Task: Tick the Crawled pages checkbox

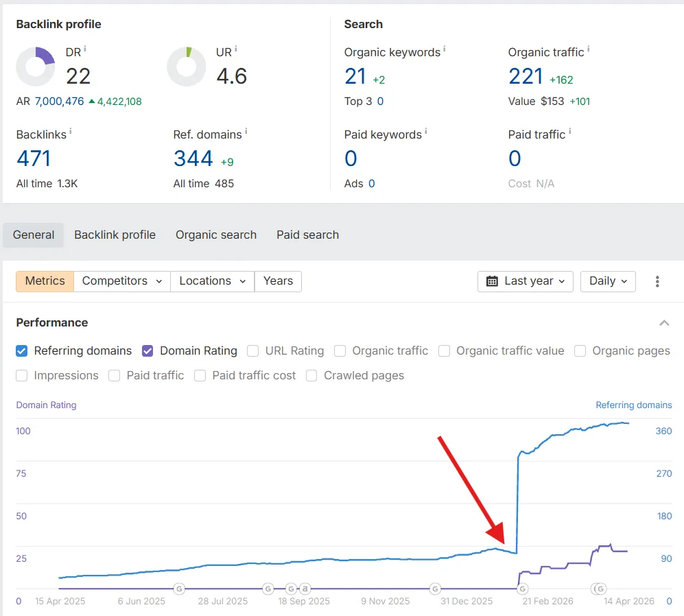Action: 311,376
